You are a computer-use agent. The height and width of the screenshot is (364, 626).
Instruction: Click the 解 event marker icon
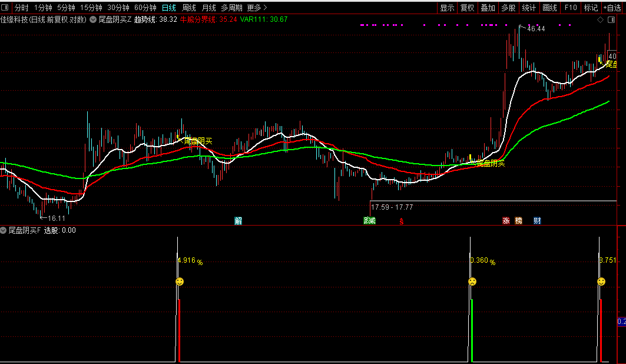coord(239,221)
